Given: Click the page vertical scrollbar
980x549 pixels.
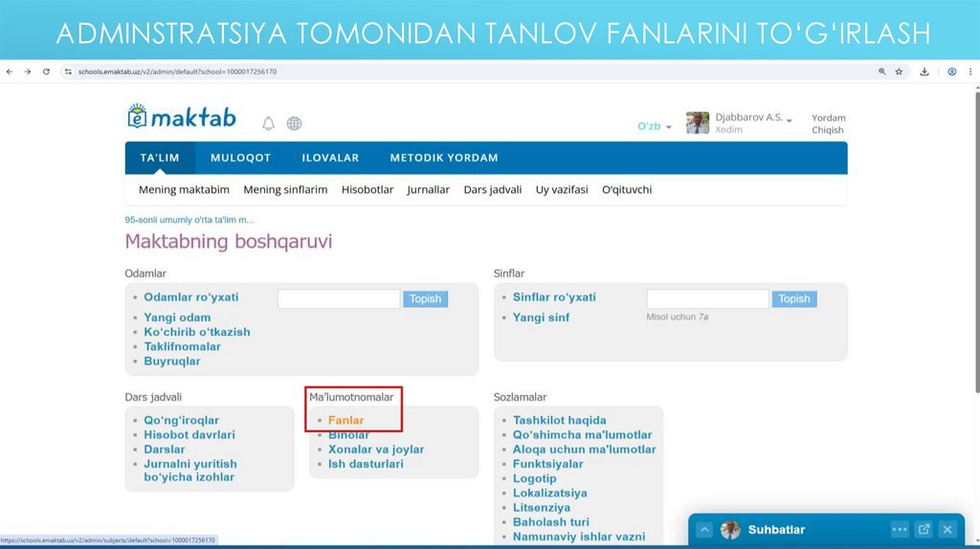Looking at the screenshot, I should pos(976,244).
